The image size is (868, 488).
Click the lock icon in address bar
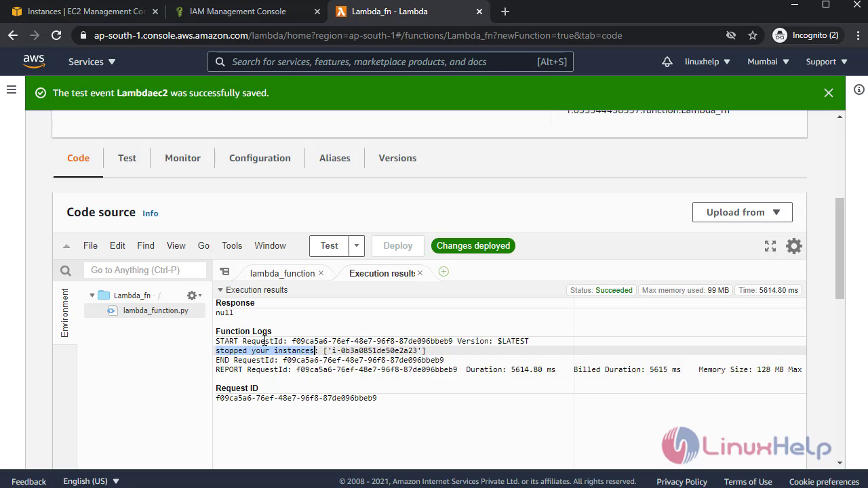tap(83, 35)
